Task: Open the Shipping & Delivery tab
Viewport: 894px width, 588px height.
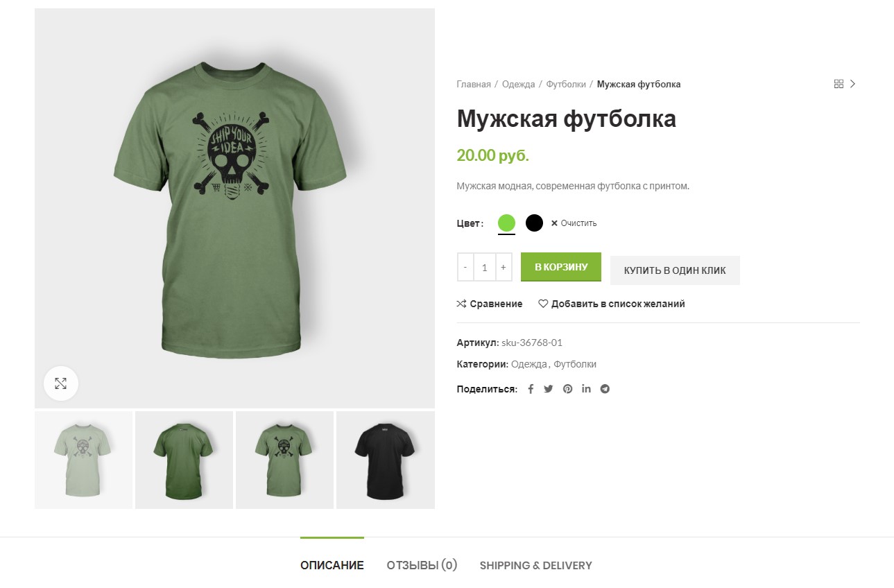Action: (536, 565)
